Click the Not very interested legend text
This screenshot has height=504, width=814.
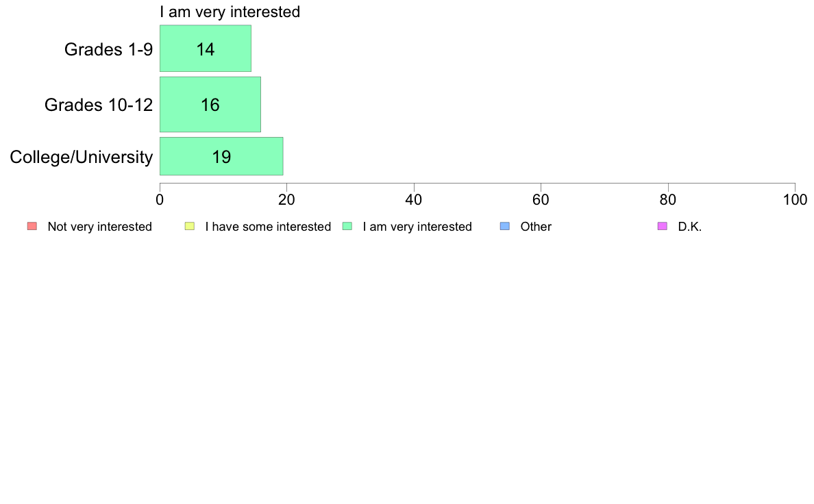(99, 227)
